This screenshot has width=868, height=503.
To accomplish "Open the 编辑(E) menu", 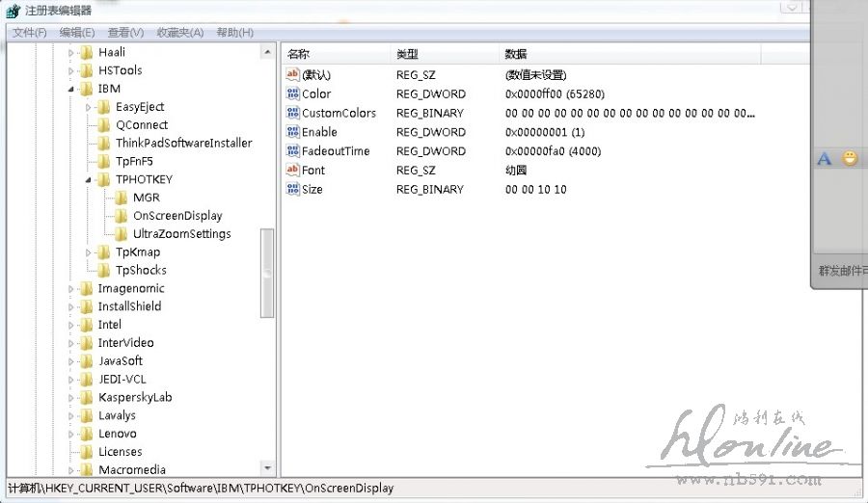I will tap(77, 33).
